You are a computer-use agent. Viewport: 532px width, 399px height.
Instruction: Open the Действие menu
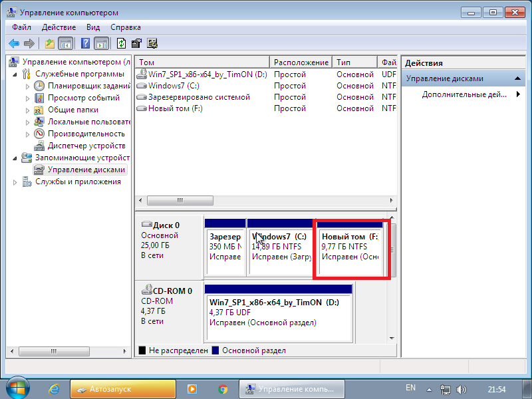pos(59,27)
